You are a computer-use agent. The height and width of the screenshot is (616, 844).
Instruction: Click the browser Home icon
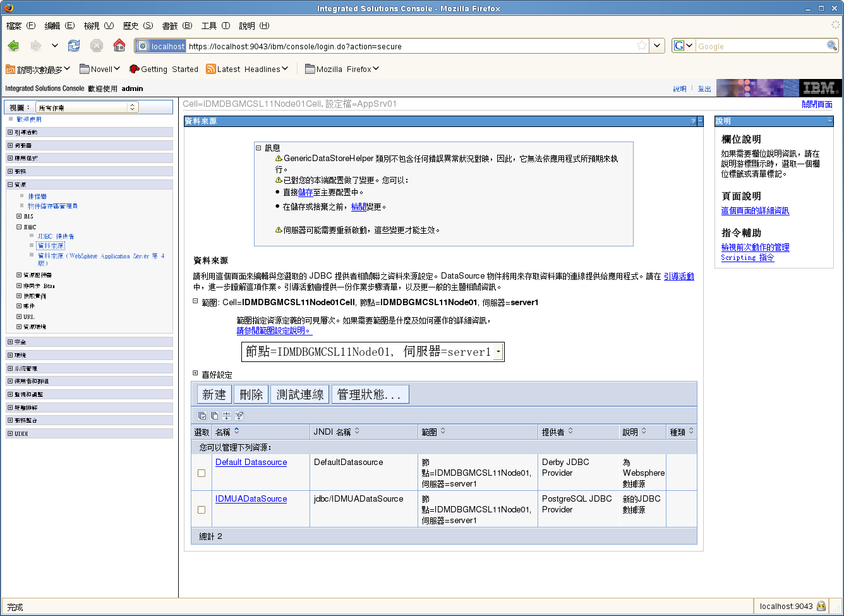coord(119,45)
